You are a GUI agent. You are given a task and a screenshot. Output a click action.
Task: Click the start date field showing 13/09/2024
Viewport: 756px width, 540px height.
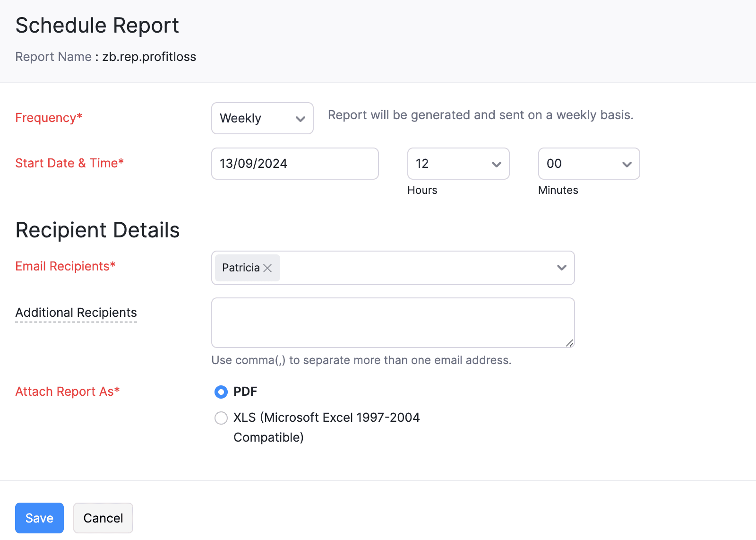[x=294, y=164]
